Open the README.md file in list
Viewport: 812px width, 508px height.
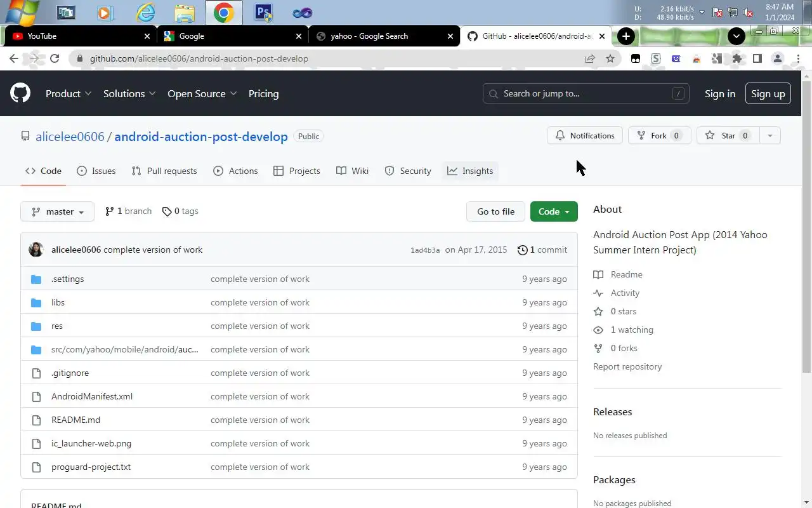75,420
